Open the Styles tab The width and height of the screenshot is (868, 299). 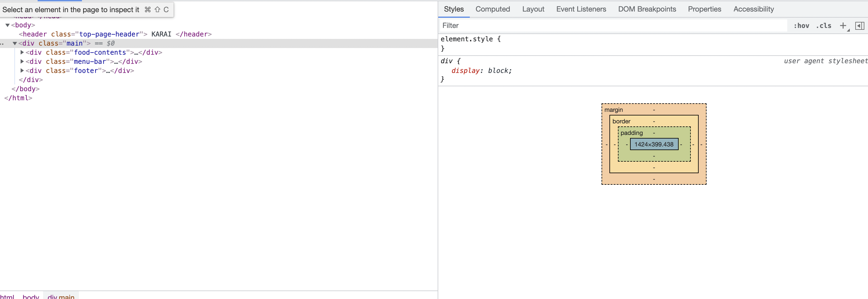click(453, 9)
